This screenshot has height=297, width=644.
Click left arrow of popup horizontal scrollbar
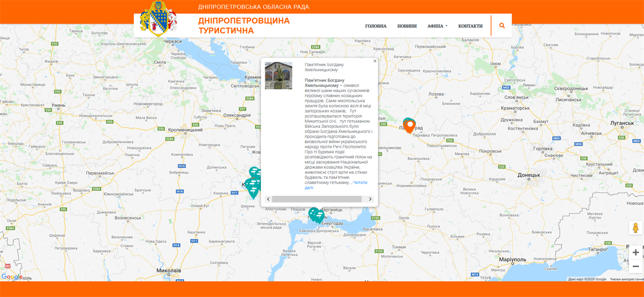[268, 199]
